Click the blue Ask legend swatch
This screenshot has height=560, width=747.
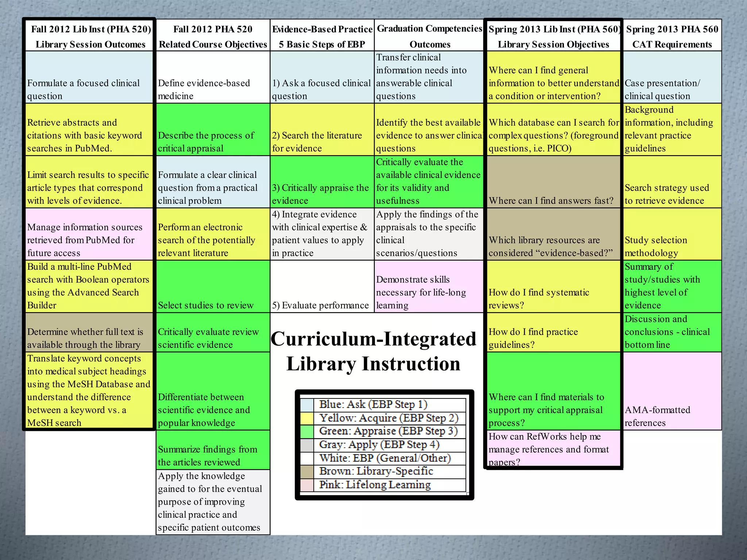(307, 405)
